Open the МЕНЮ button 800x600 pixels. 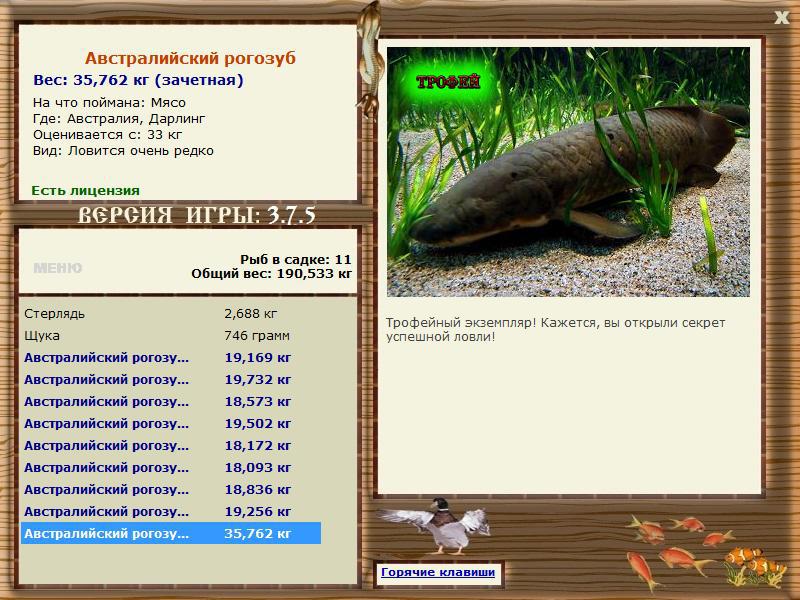pyautogui.click(x=58, y=268)
